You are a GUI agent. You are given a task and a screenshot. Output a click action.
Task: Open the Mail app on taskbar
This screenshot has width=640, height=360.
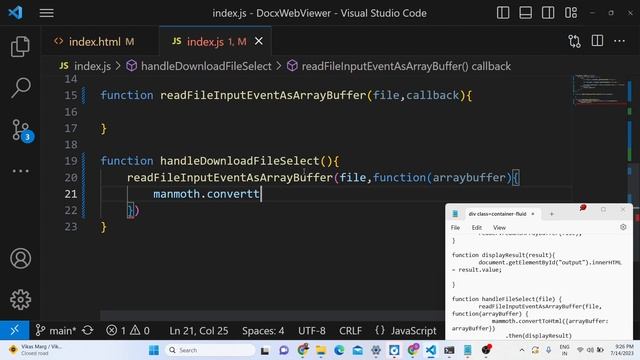tap(358, 350)
